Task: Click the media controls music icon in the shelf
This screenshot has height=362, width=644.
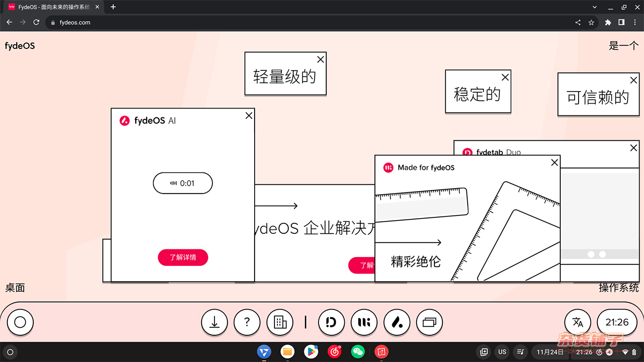Action: [x=520, y=352]
